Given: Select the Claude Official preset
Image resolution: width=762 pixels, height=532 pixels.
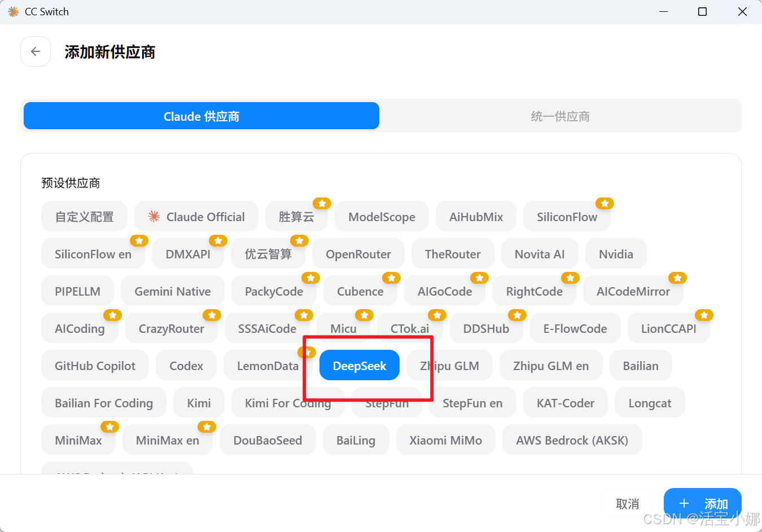Looking at the screenshot, I should coord(196,217).
